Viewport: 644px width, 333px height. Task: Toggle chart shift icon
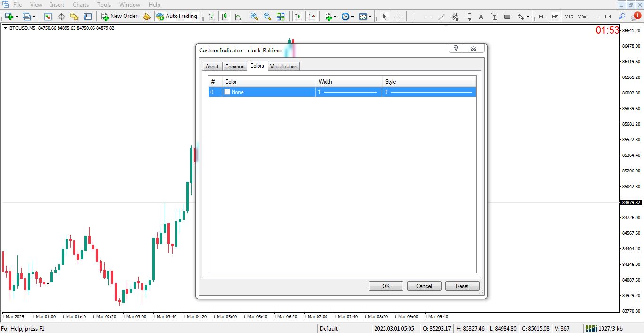pos(311,17)
